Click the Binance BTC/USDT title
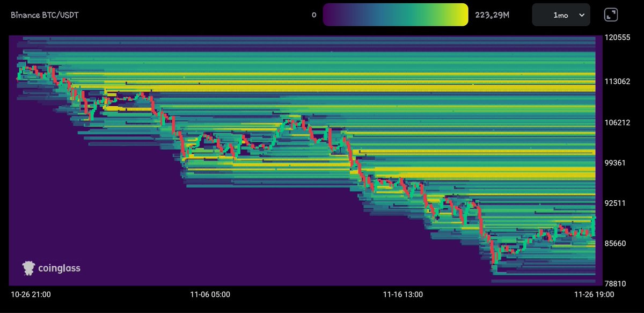 tap(45, 15)
